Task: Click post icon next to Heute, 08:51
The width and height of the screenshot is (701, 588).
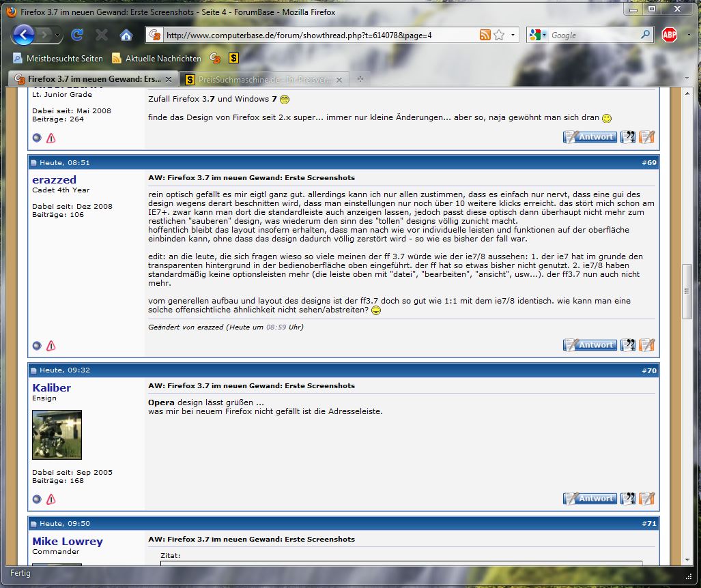Action: [33, 163]
